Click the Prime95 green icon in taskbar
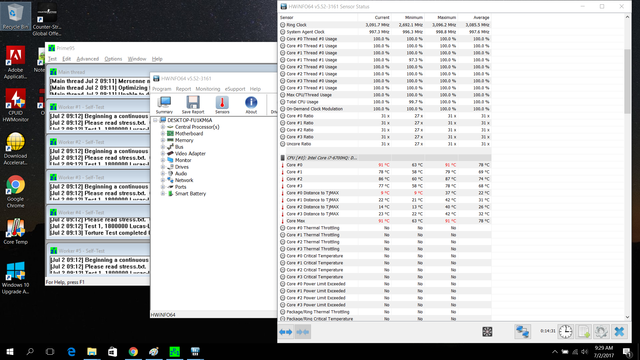The width and height of the screenshot is (640, 360). [175, 351]
